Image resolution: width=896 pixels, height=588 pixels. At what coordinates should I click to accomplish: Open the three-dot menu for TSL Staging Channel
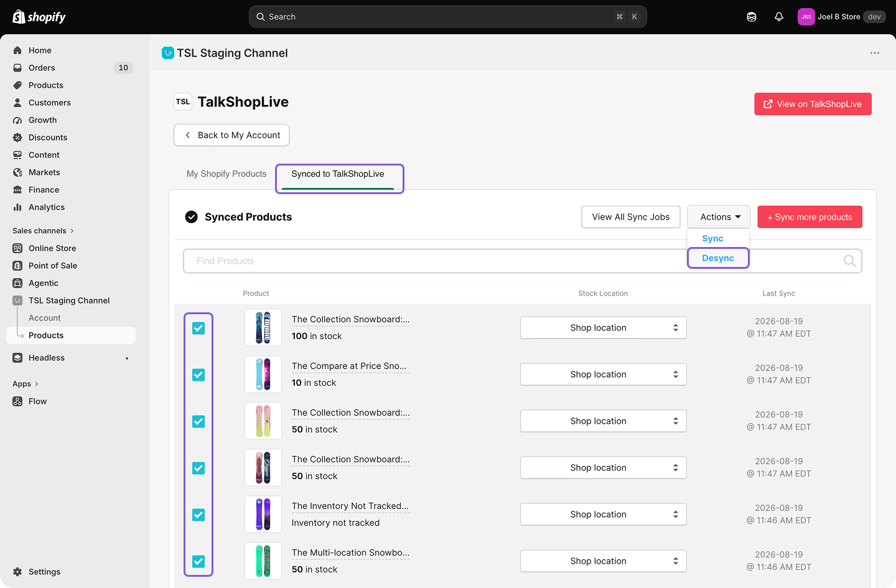(x=875, y=53)
